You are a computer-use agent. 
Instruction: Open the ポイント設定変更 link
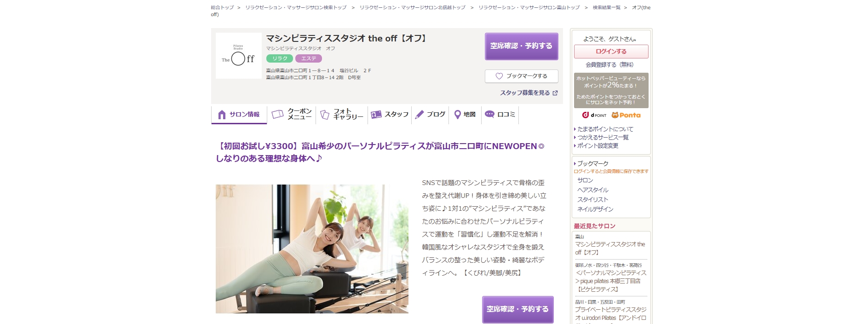pyautogui.click(x=598, y=146)
